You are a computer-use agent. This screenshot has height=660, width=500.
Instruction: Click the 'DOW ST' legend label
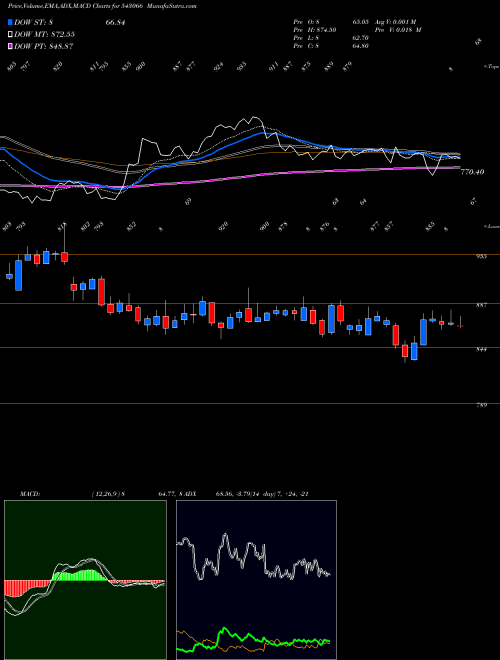click(32, 22)
